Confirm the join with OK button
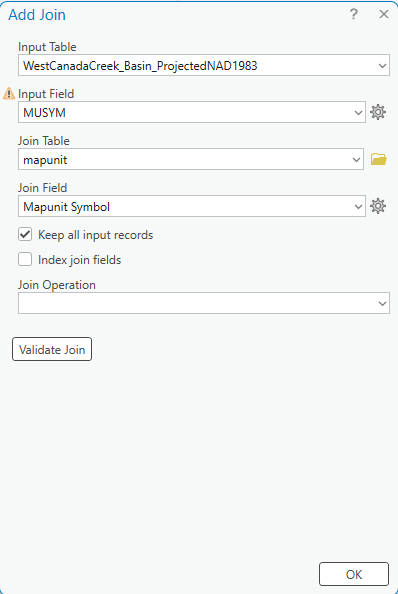Image resolution: width=398 pixels, height=594 pixels. pyautogui.click(x=354, y=574)
